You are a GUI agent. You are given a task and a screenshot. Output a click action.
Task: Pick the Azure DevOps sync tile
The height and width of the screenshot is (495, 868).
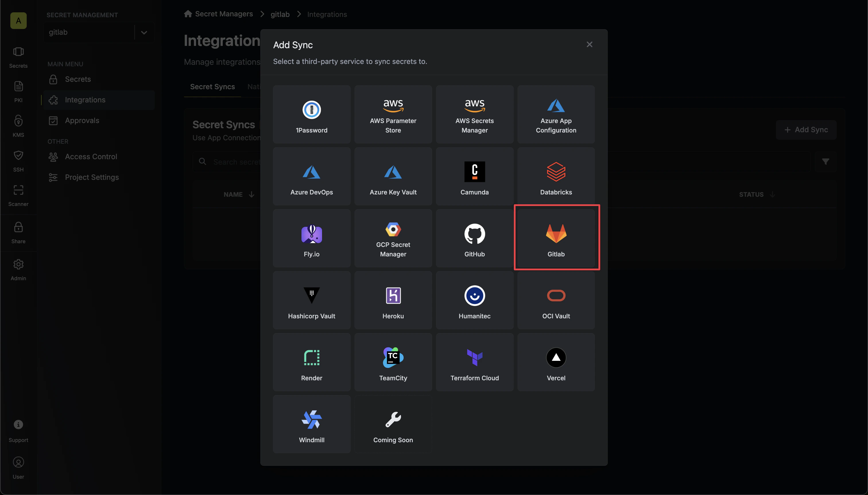click(311, 176)
